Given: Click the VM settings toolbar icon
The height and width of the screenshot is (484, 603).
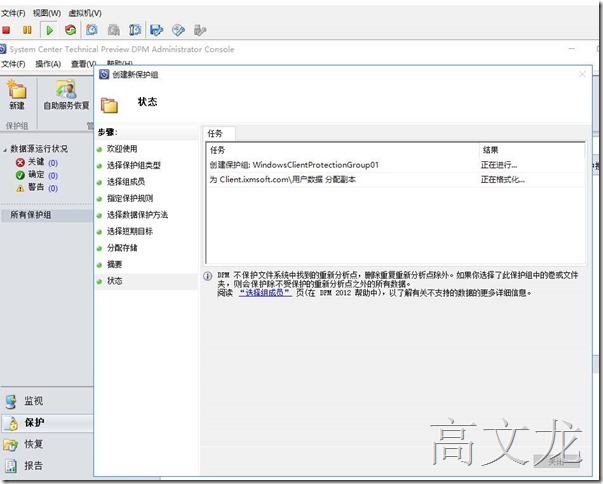Looking at the screenshot, I should point(135,30).
